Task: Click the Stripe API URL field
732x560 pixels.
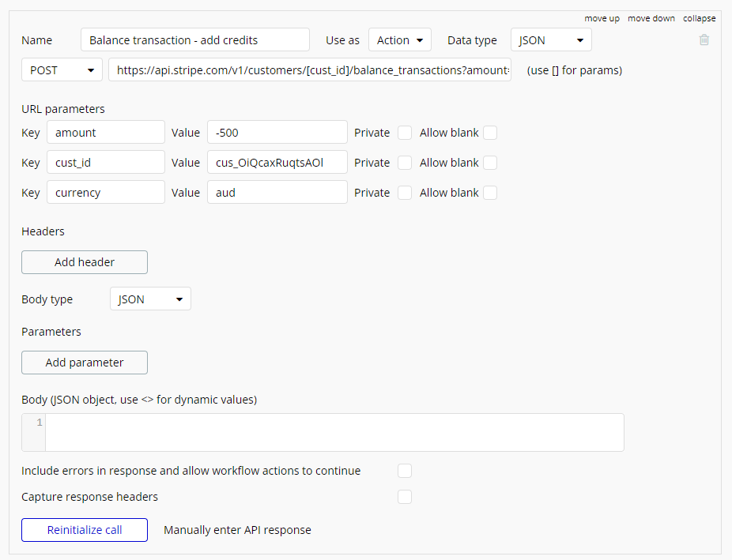Action: [310, 70]
